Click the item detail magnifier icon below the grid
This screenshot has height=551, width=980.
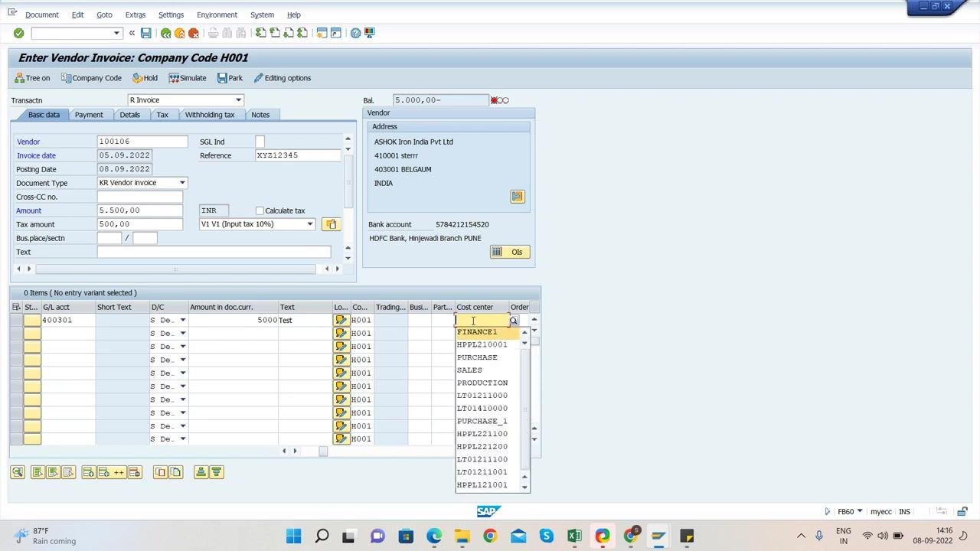point(18,472)
